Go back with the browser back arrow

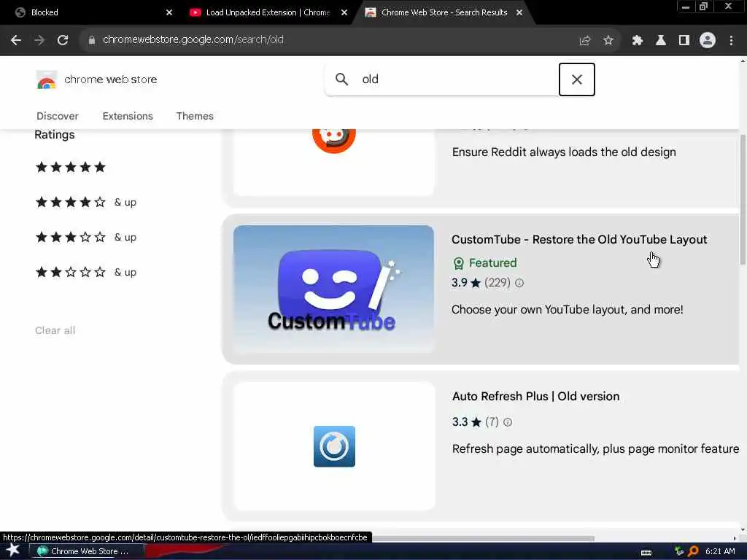(16, 40)
